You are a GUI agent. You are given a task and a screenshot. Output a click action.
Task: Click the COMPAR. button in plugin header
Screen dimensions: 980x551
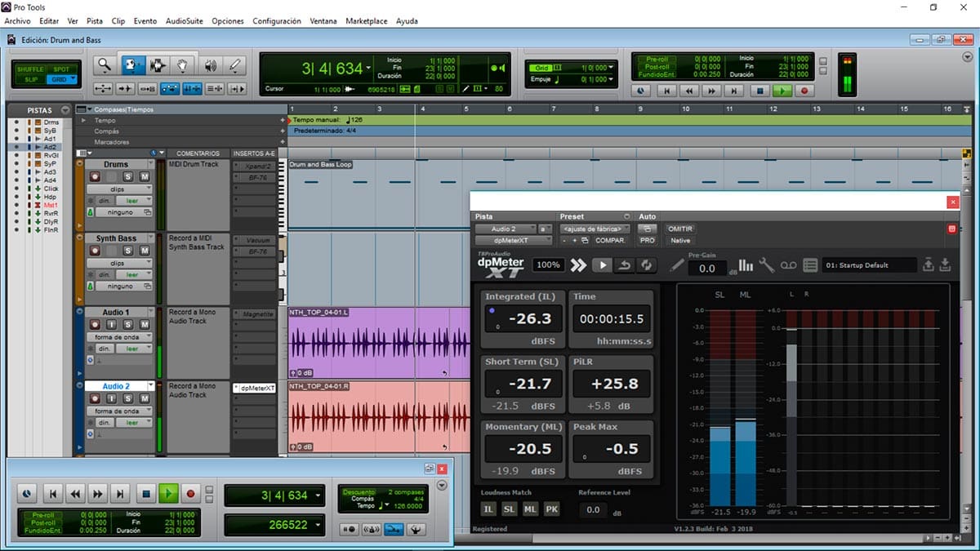611,241
